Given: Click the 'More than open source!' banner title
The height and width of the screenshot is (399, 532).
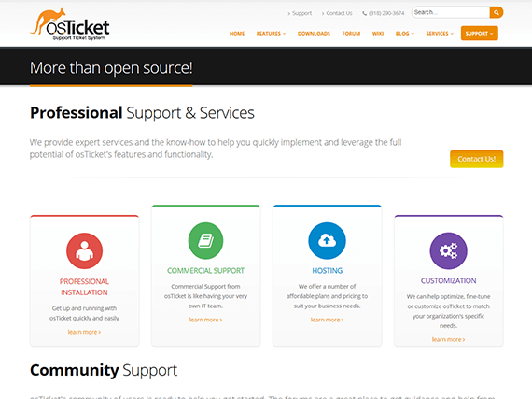Looking at the screenshot, I should (111, 68).
